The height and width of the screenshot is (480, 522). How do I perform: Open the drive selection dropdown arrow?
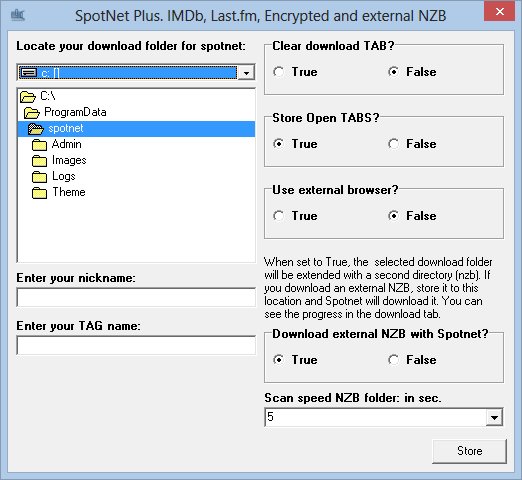point(246,73)
